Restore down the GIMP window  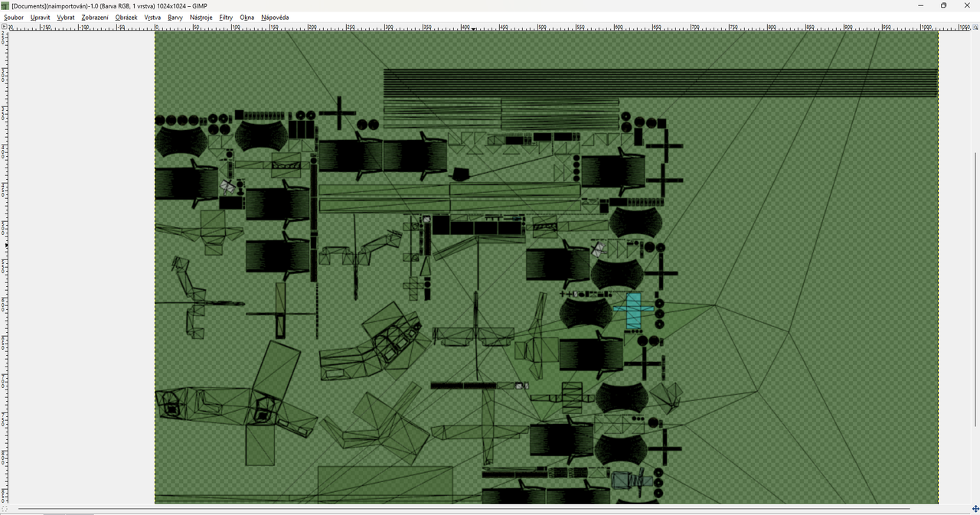[943, 5]
